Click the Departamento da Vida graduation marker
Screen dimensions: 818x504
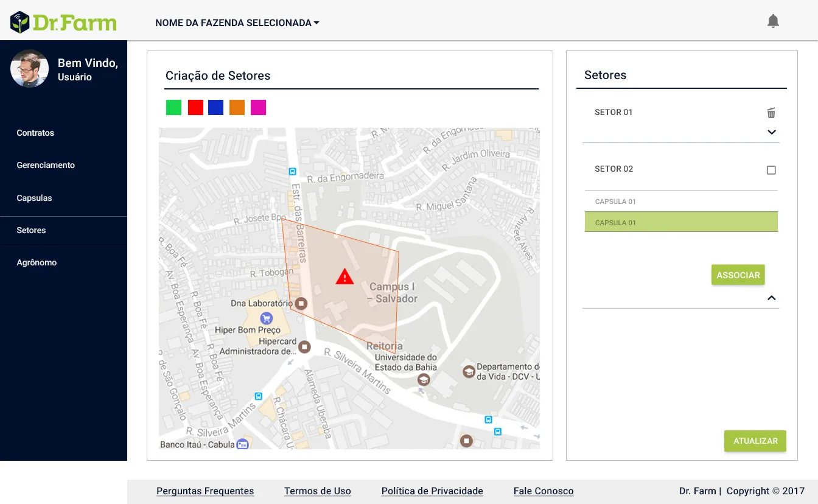click(469, 371)
